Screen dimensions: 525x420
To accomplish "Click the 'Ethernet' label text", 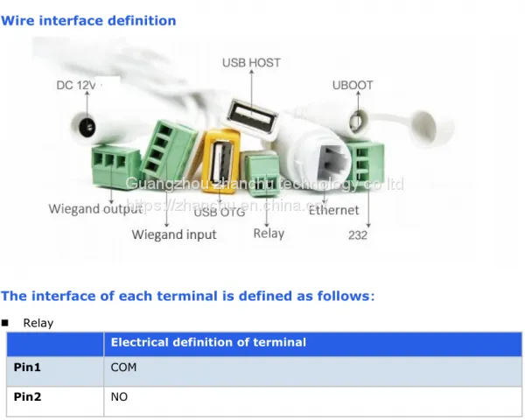I will point(333,210).
